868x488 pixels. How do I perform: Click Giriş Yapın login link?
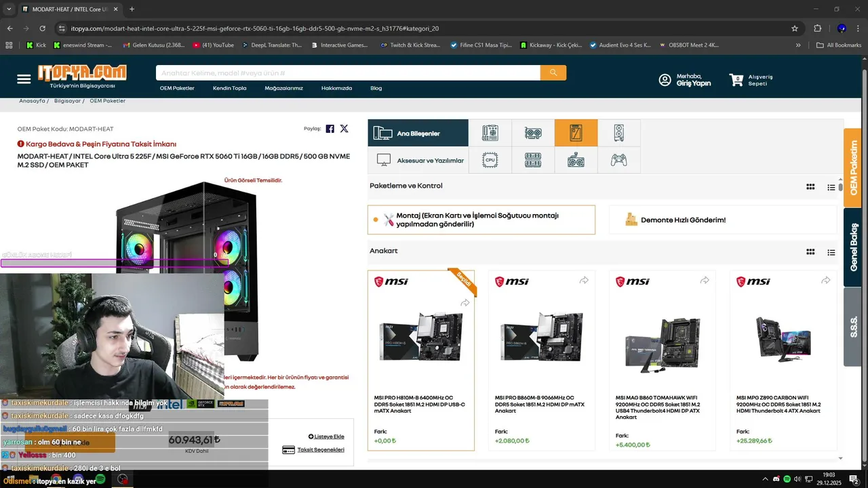pos(694,83)
